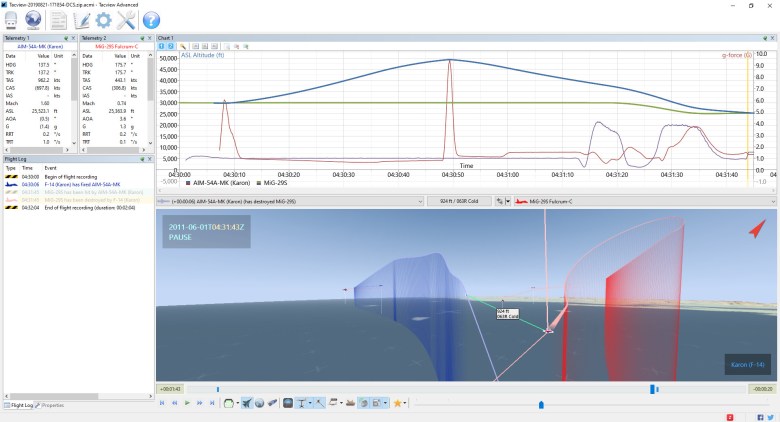Viewport: 780px width, 422px height.
Task: Click the tools wrench and screwdriver icon
Action: tap(127, 19)
